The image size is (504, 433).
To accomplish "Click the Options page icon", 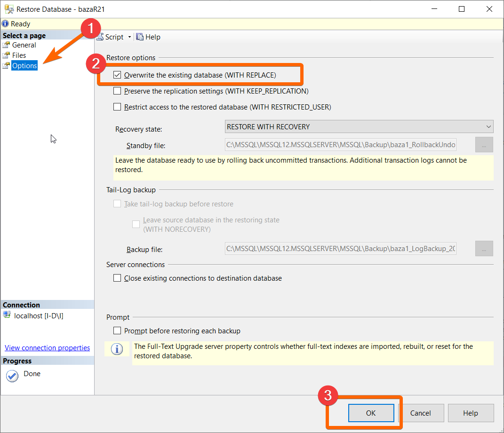I will (x=6, y=65).
